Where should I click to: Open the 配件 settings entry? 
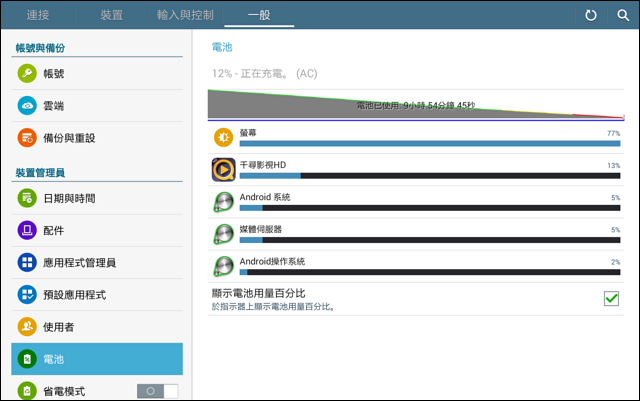[x=97, y=230]
